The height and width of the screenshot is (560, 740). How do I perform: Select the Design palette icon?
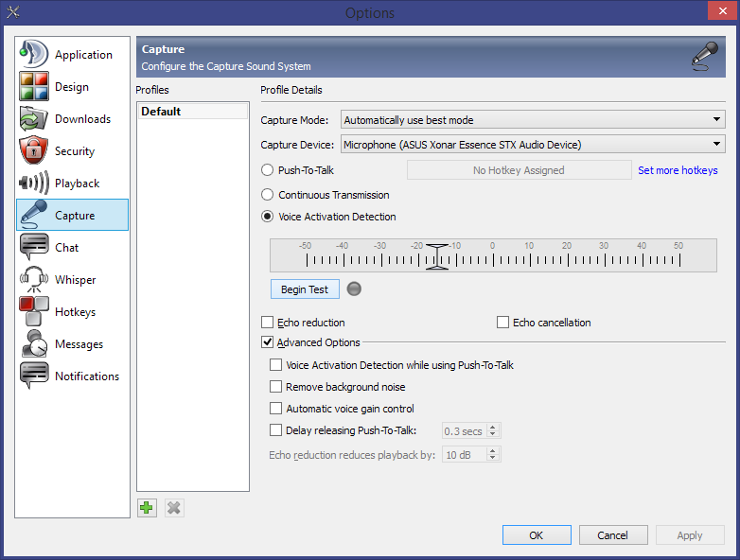tap(34, 87)
